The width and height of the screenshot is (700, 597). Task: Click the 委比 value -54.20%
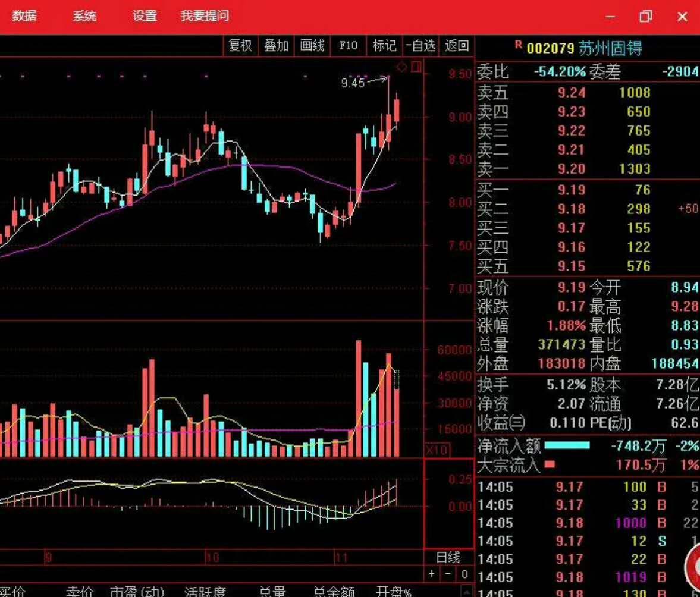click(560, 71)
